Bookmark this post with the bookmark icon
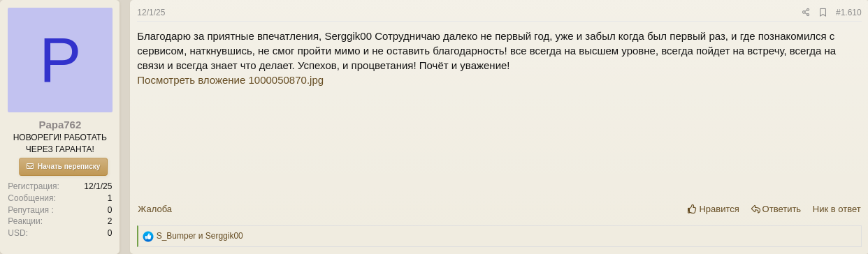This screenshot has width=868, height=254. point(823,13)
